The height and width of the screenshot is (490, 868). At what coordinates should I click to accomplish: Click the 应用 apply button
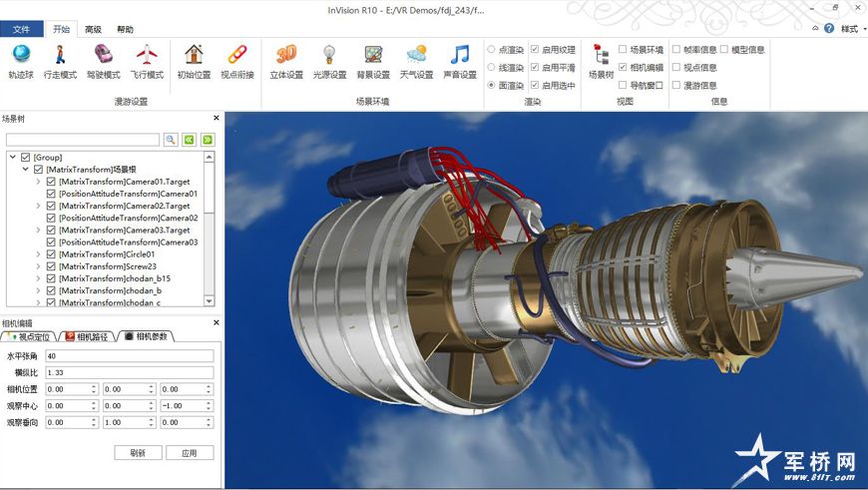(x=189, y=452)
